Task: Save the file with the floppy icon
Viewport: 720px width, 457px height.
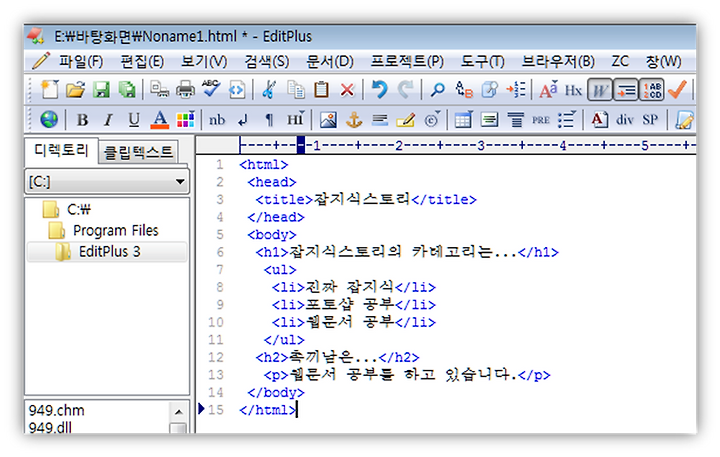Action: click(101, 90)
